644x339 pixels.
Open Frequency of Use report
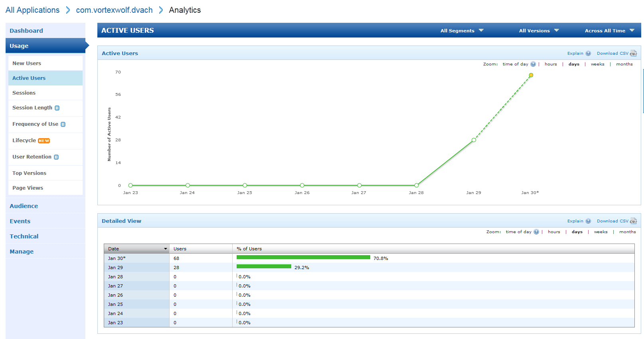tap(45, 124)
